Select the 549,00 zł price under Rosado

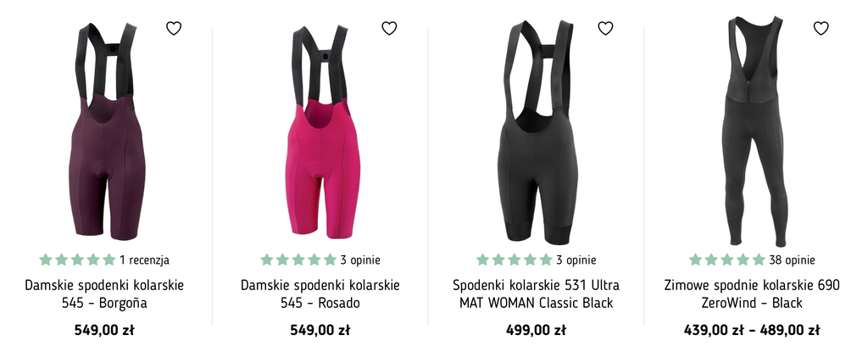[320, 331]
